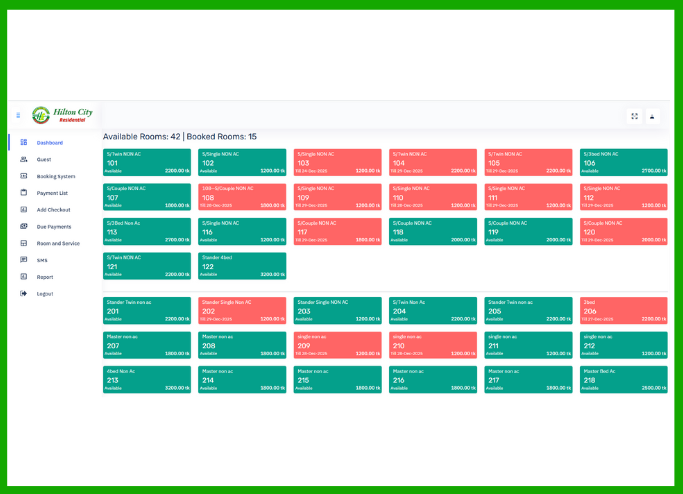Open Room and Service menu item
Image resolution: width=683 pixels, height=494 pixels.
58,244
